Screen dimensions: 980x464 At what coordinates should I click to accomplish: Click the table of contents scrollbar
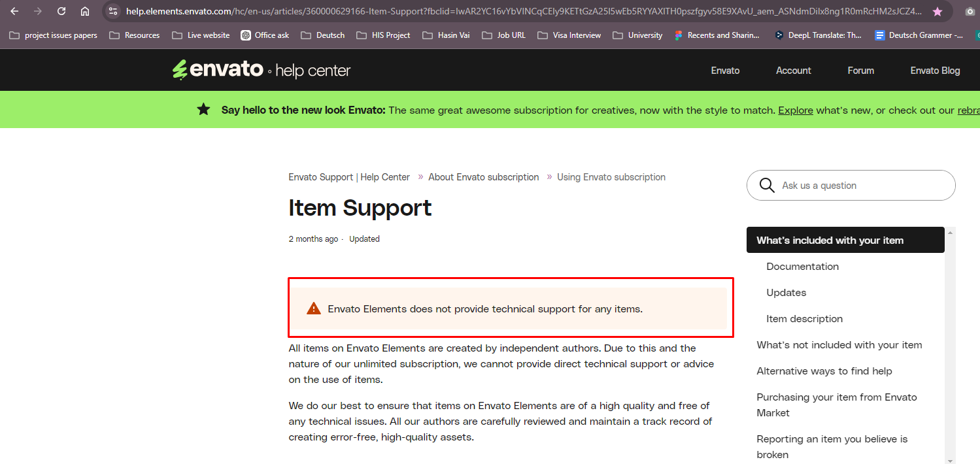tap(951, 345)
